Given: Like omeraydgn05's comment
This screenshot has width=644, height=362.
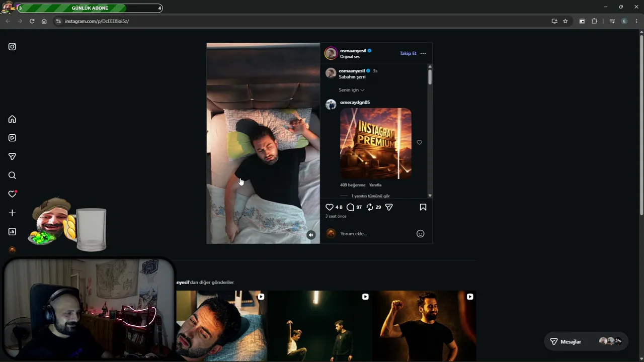Looking at the screenshot, I should point(419,142).
